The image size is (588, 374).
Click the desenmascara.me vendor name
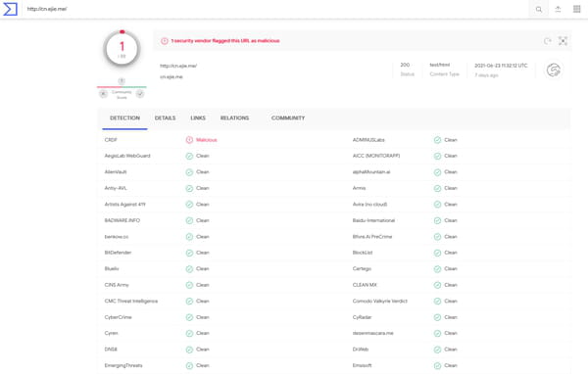[x=372, y=333]
